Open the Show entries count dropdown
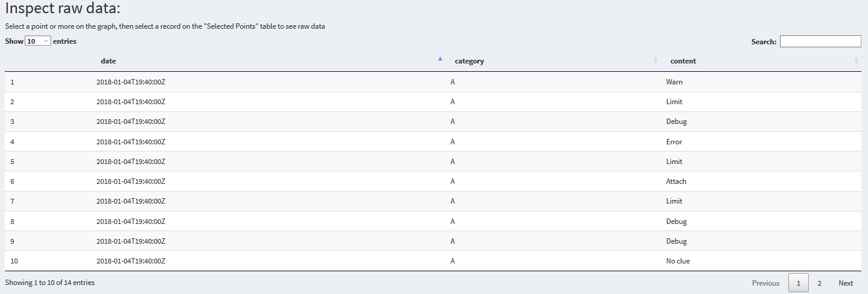Image resolution: width=868 pixels, height=294 pixels. pos(38,41)
